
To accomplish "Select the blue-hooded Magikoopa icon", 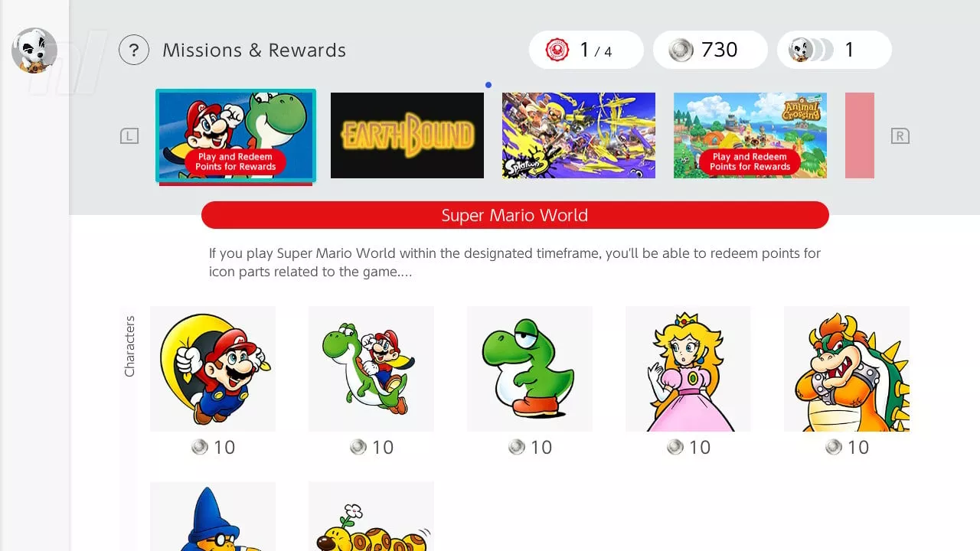I will [x=213, y=517].
